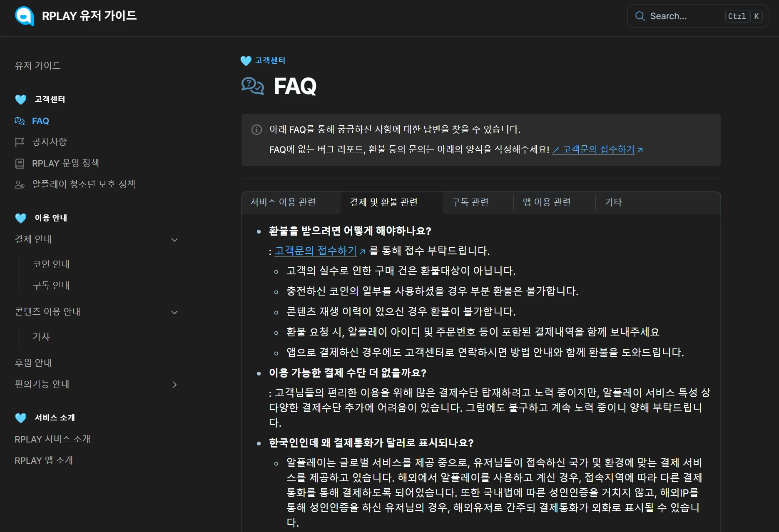Open 고객문의 접수하기 link under refund question
779x532 pixels.
pyautogui.click(x=316, y=251)
